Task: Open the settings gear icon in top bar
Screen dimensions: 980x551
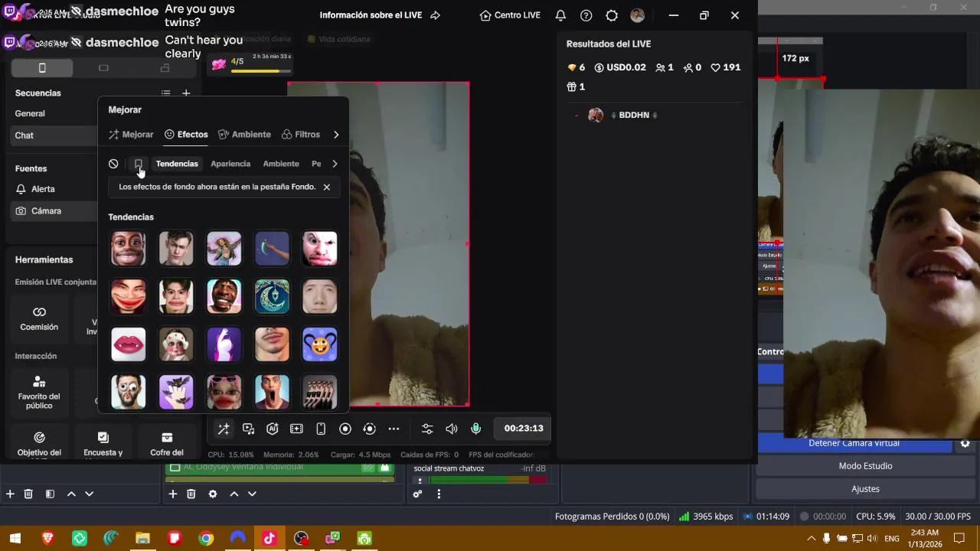Action: (612, 15)
